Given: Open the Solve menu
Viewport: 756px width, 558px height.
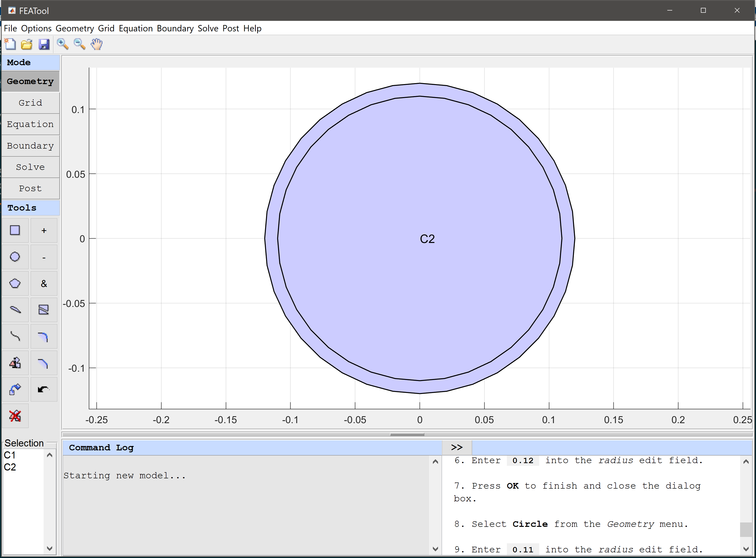Looking at the screenshot, I should 208,28.
